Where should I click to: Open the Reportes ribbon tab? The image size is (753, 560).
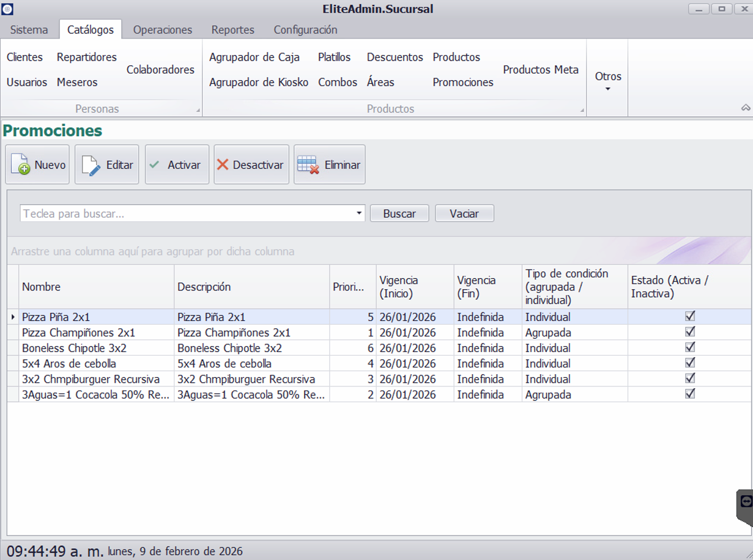(x=232, y=30)
